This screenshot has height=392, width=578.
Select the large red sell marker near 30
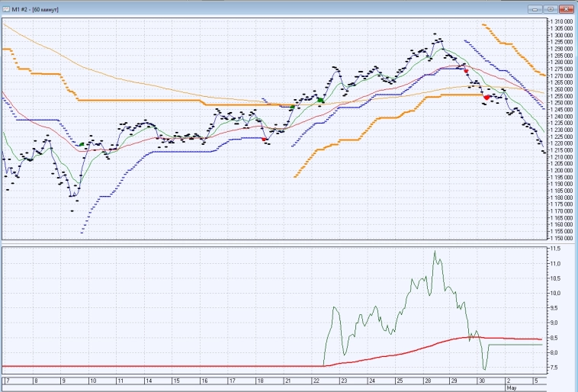[x=486, y=98]
